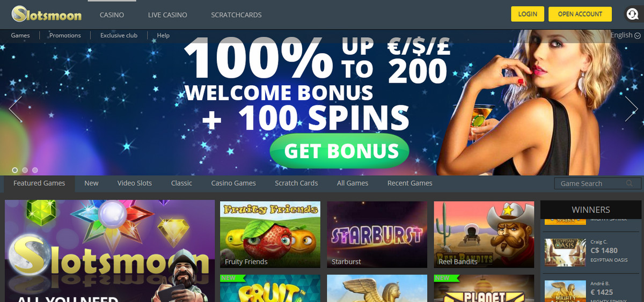The width and height of the screenshot is (644, 302).
Task: Click the Open Account button
Action: pyautogui.click(x=580, y=14)
